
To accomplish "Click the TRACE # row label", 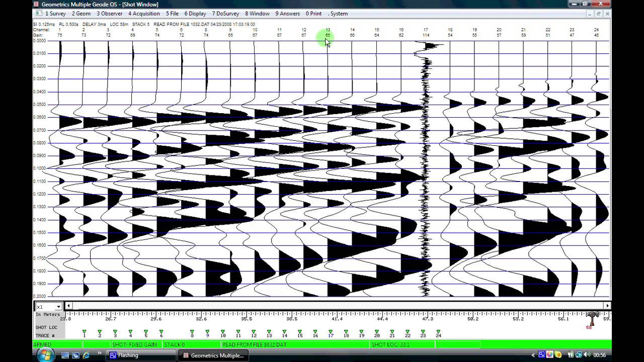I will (45, 335).
